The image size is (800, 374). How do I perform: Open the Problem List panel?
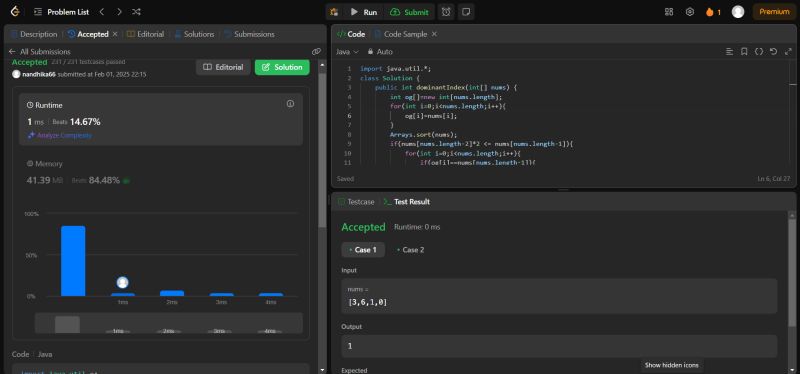60,12
